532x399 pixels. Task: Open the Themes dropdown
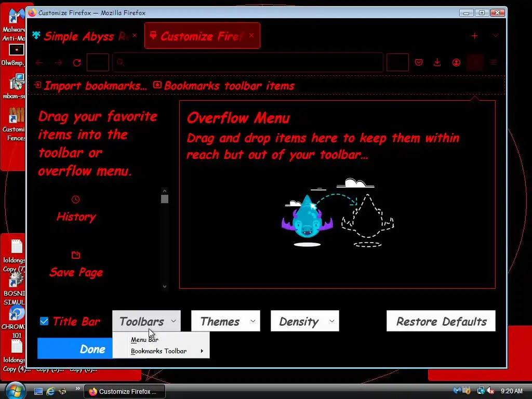225,321
